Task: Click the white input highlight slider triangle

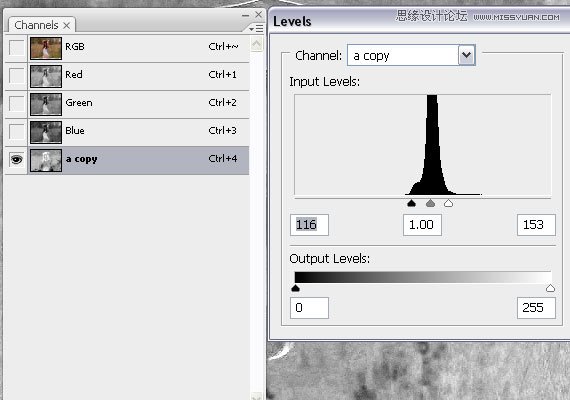Action: click(x=448, y=203)
